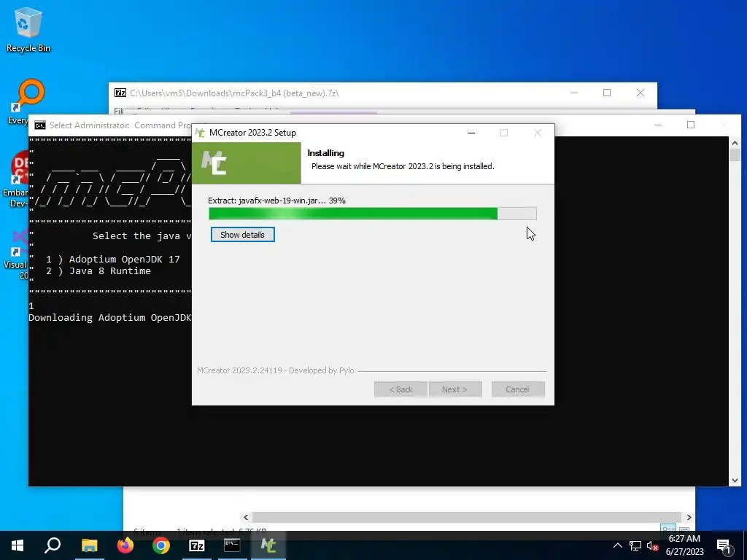Viewport: 747px width, 560px height.
Task: Click the Command Prompt scrollbar up arrow
Action: click(x=735, y=143)
